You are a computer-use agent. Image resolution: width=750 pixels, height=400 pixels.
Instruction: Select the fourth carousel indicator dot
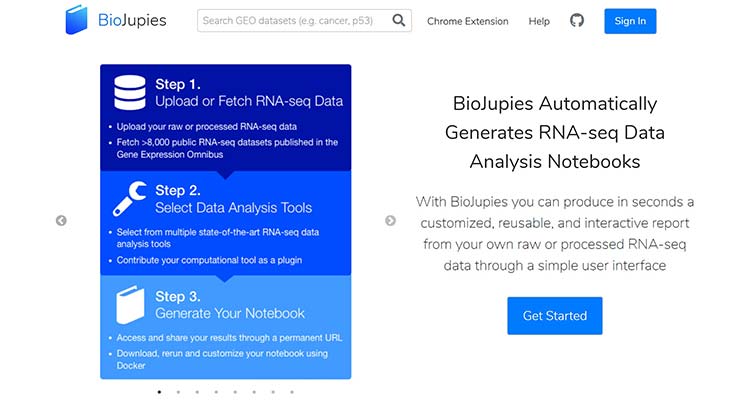(216, 392)
